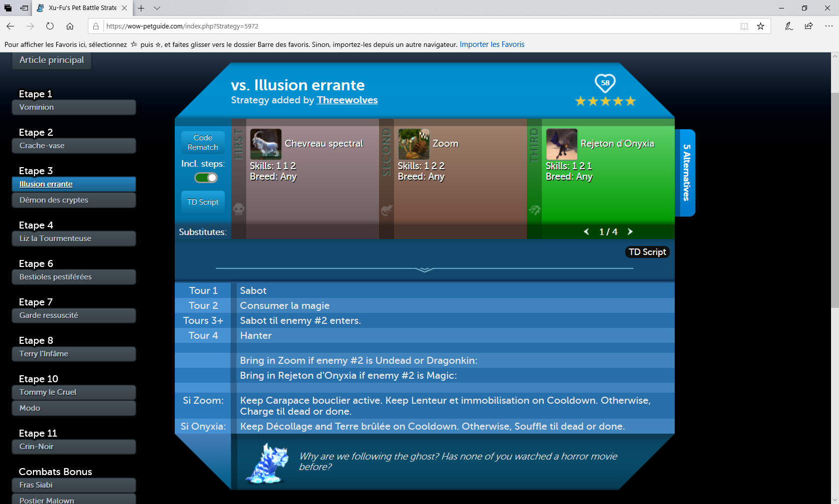Screen dimensions: 839x504
Task: Click the Hanter step row
Action: coord(424,335)
